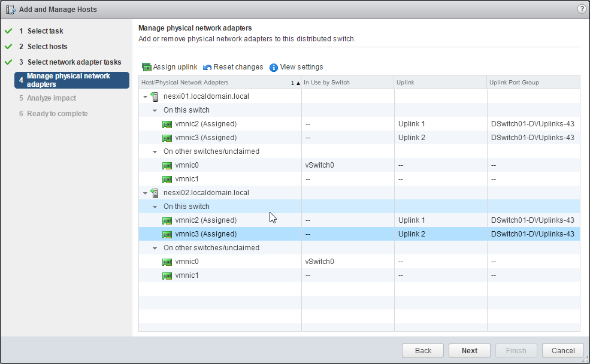Go to step 2 Select hosts
Screen dimensions: 590x364
tap(47, 47)
